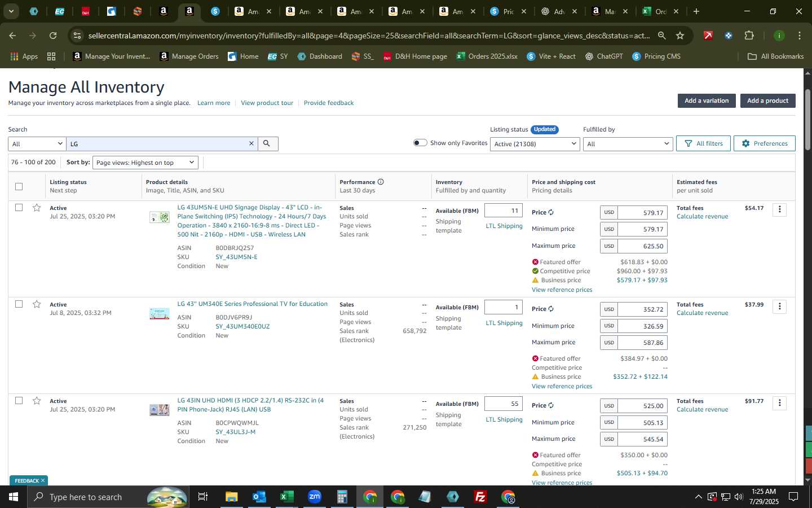Open Outlook from the taskbar
Screen dimensions: 812x508
click(x=259, y=497)
